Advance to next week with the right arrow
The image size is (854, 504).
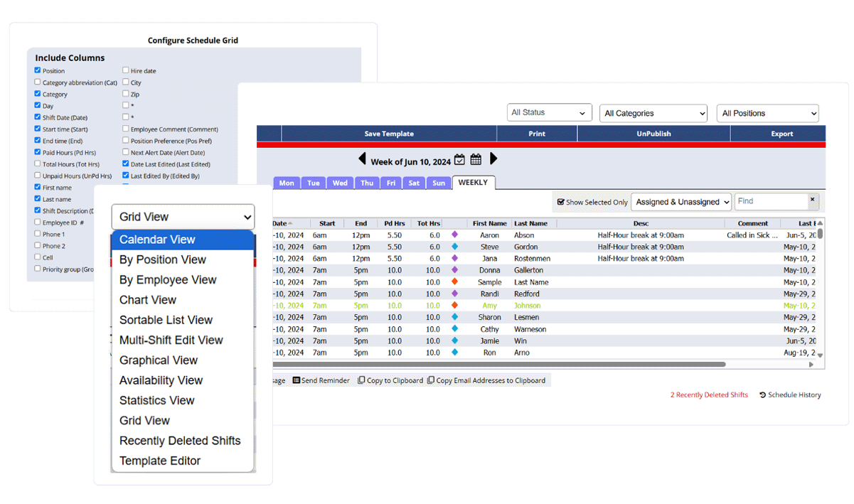tap(494, 159)
